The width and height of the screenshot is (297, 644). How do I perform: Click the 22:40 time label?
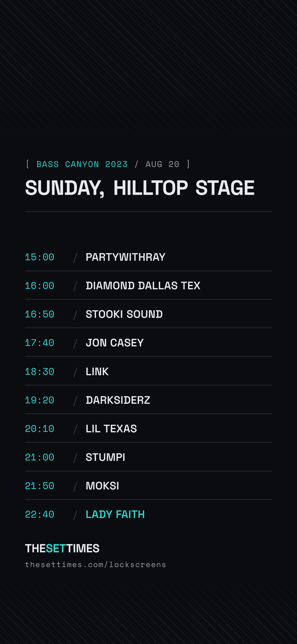(x=40, y=515)
